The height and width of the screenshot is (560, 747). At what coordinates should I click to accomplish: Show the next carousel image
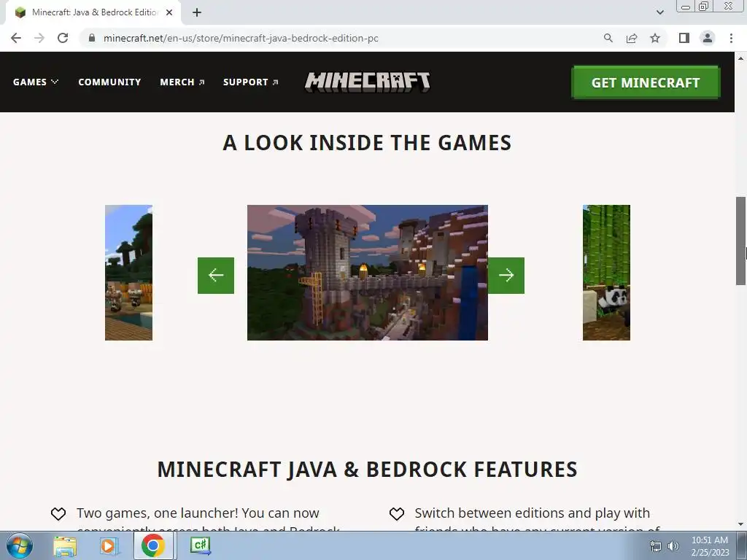pos(506,275)
